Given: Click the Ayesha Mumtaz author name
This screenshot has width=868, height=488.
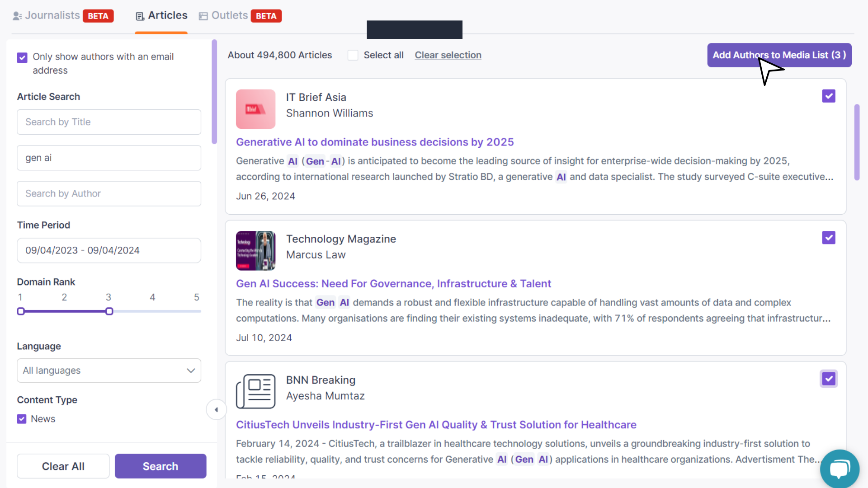Looking at the screenshot, I should click(x=325, y=396).
